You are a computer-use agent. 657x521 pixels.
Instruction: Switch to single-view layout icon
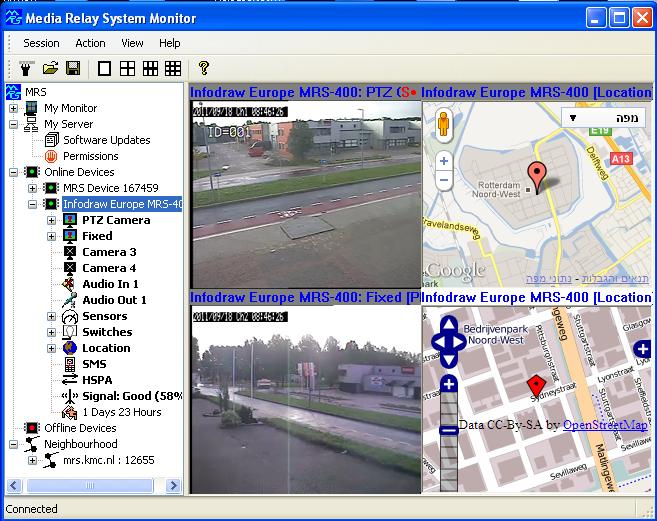click(x=104, y=68)
